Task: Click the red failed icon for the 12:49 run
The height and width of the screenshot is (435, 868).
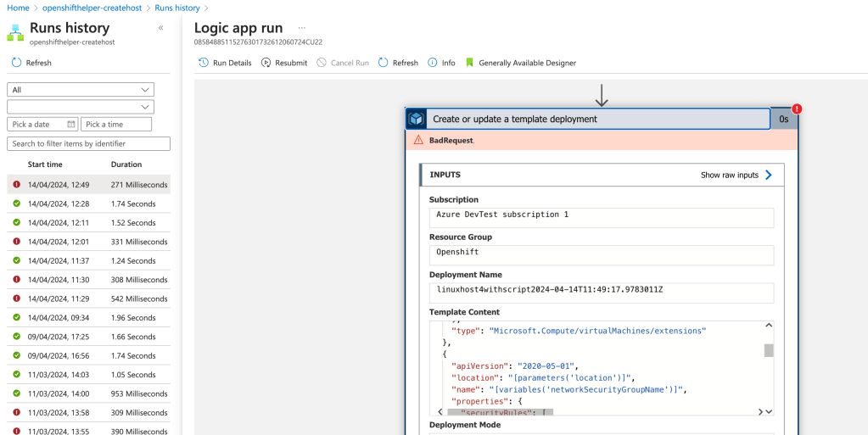Action: click(17, 184)
